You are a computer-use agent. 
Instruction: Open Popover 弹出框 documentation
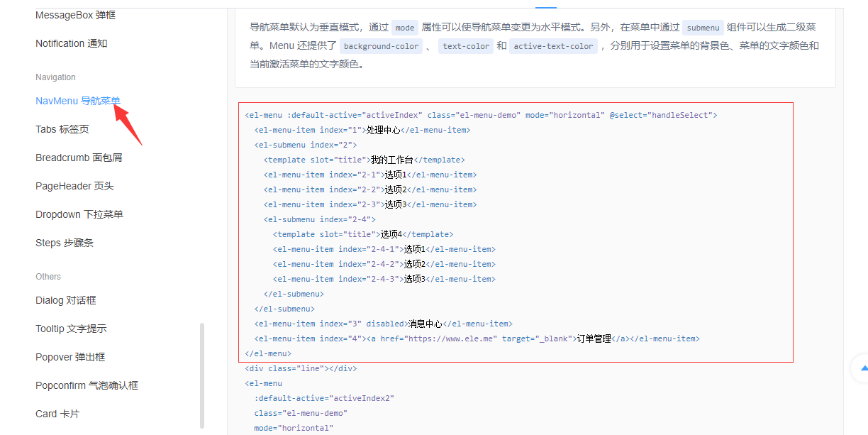tap(70, 356)
